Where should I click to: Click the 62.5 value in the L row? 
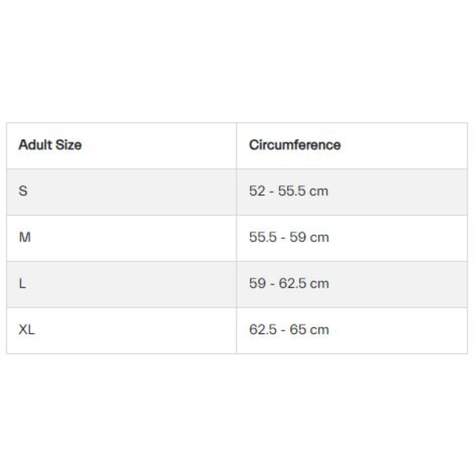[x=292, y=284]
